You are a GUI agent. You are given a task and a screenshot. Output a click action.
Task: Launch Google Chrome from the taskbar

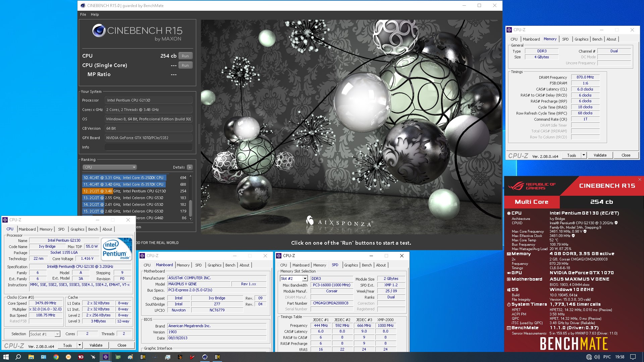56,357
